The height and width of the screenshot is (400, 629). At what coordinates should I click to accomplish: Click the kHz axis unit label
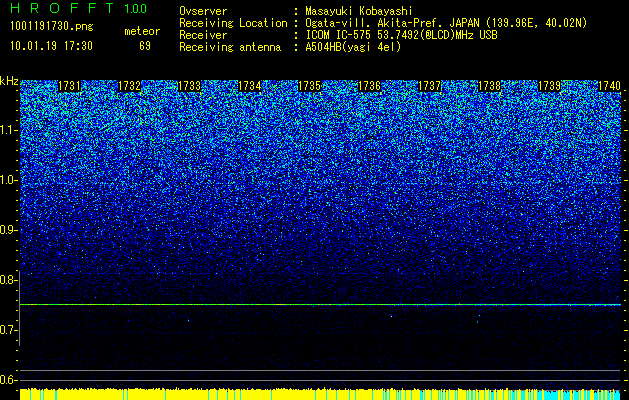point(9,81)
